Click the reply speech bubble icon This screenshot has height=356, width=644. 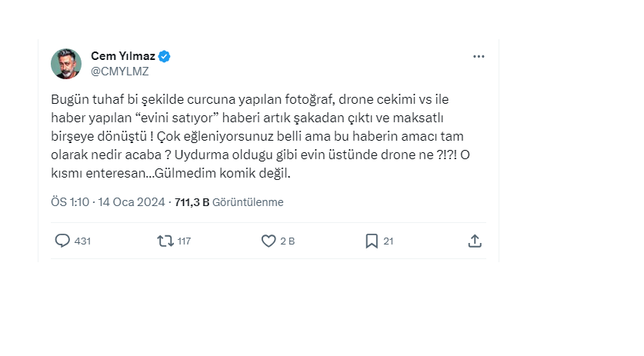[x=62, y=241]
